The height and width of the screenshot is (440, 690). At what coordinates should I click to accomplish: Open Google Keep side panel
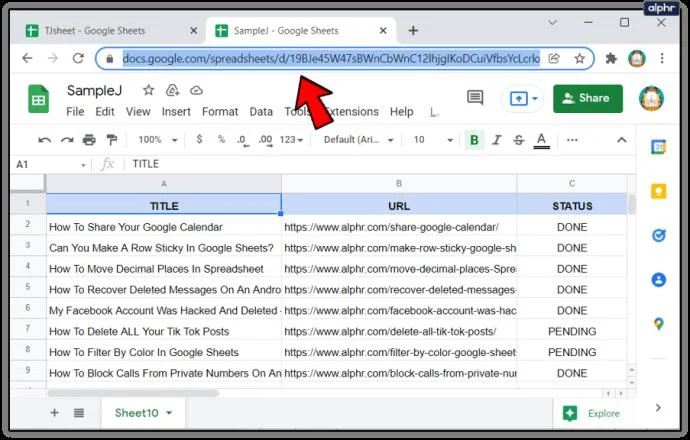click(658, 191)
